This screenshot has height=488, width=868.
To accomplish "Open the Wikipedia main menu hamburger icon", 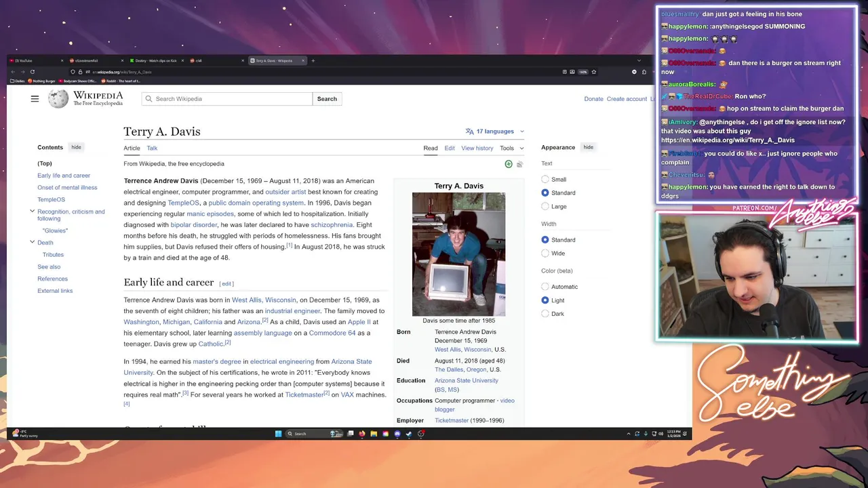I will 35,99.
